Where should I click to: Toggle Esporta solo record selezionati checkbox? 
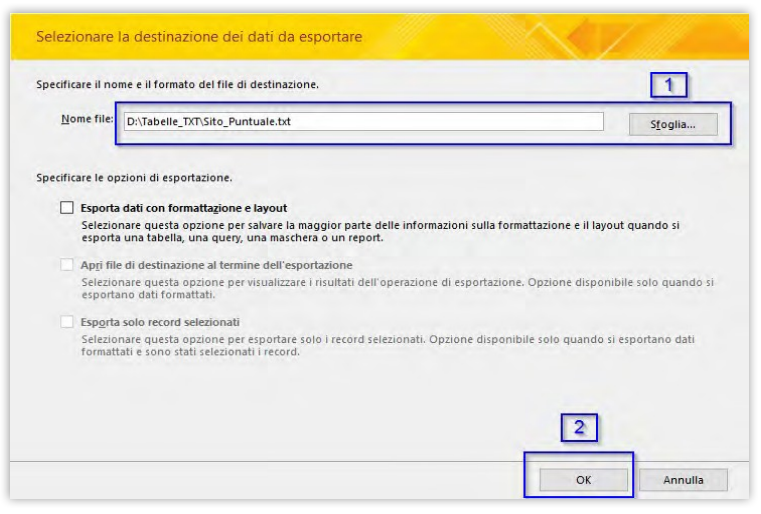tap(67, 322)
